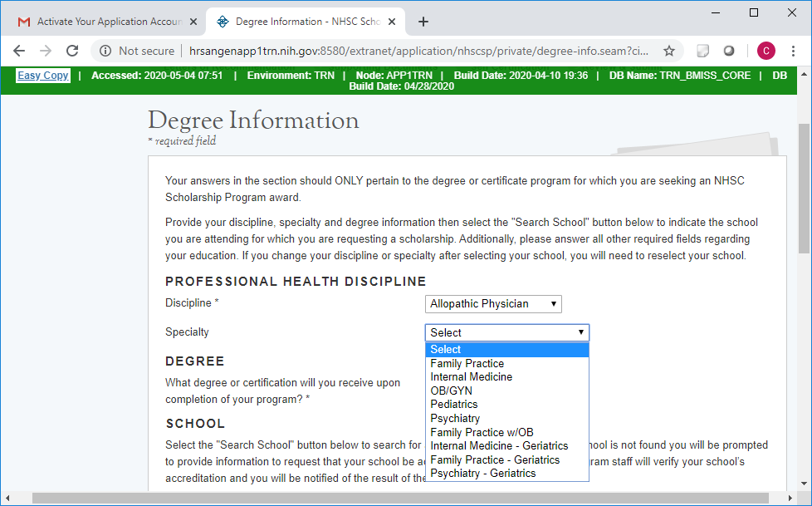Open the Discipline dropdown

coord(493,304)
